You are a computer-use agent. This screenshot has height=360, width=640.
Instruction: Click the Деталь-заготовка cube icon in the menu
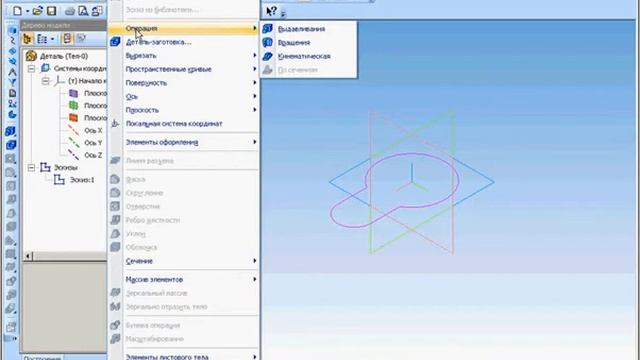pyautogui.click(x=116, y=42)
